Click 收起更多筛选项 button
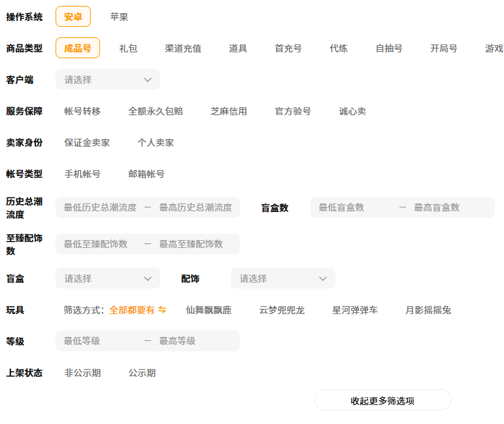 point(382,400)
